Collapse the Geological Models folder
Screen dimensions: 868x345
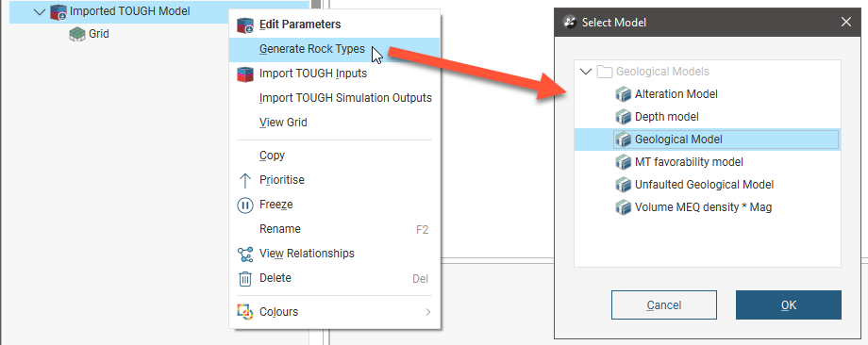point(585,72)
